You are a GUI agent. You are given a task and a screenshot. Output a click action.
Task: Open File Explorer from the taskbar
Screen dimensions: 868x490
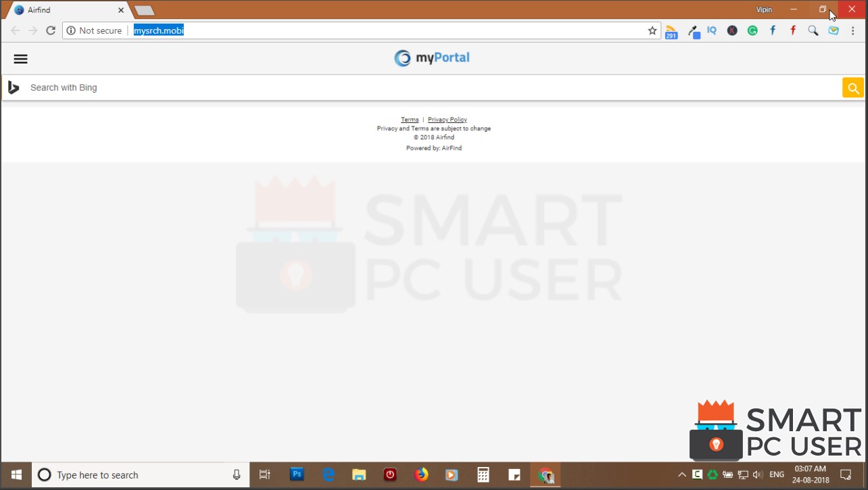[x=359, y=475]
